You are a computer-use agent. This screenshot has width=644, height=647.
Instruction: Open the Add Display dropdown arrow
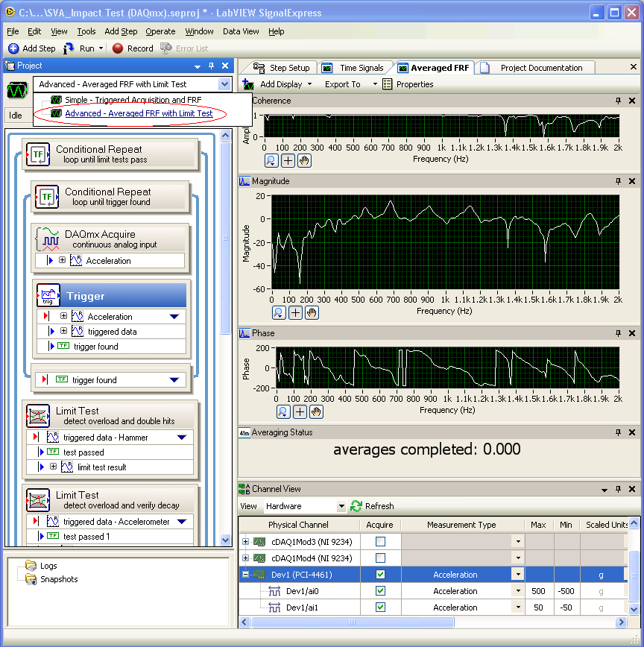[x=310, y=84]
